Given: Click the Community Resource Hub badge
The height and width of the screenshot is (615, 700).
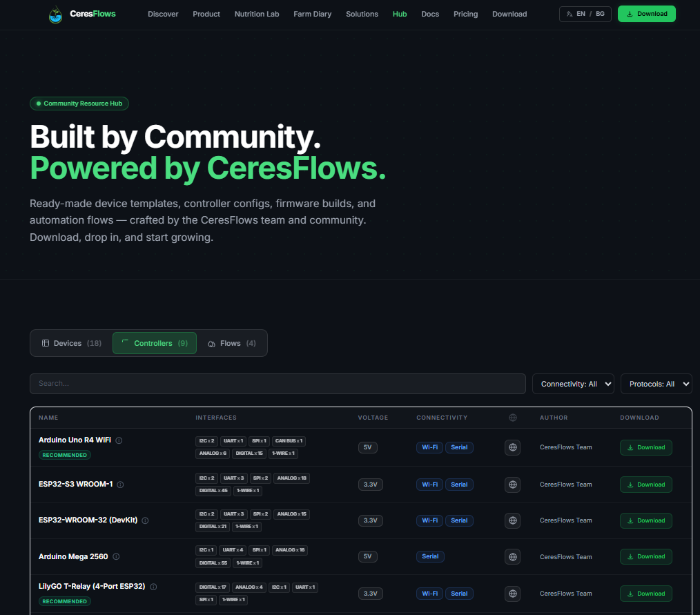Looking at the screenshot, I should [79, 104].
